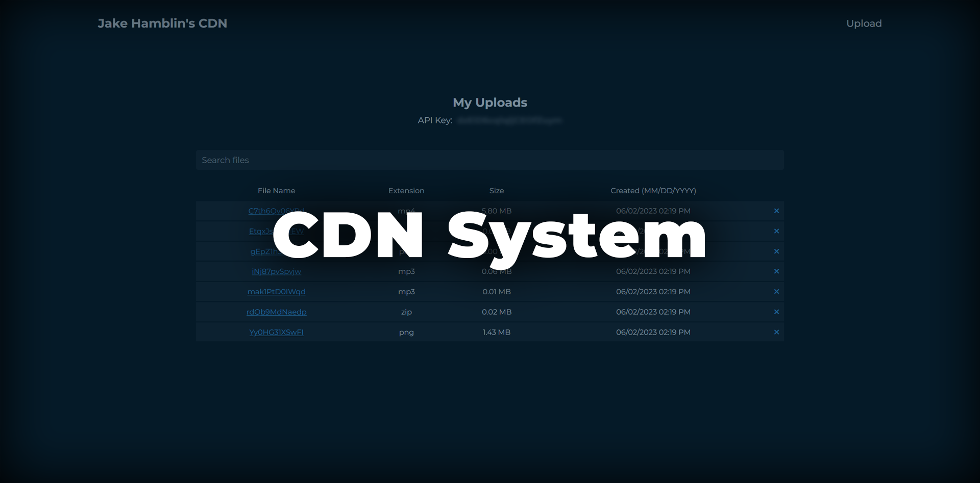
Task: Open the iNj87pvSpvjw file link
Action: point(276,271)
